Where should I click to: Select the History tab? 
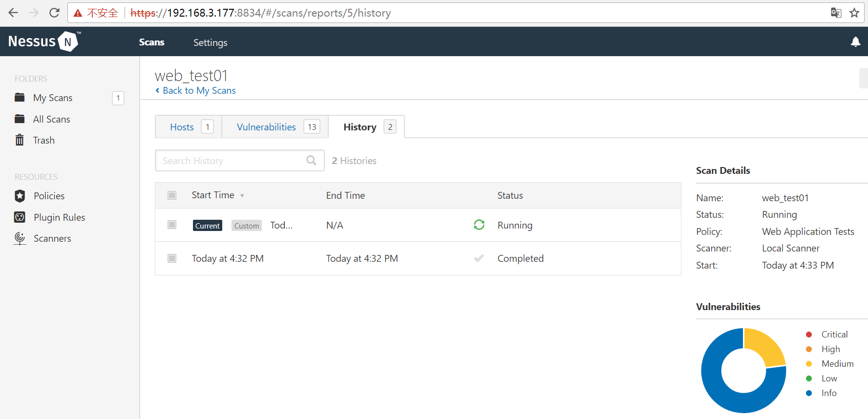click(366, 127)
